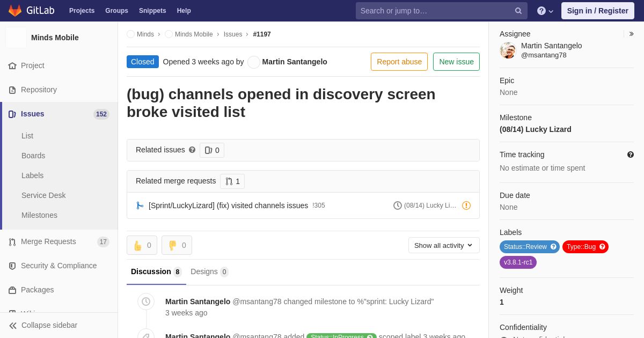Open merge request visited channels issues link

[228, 205]
